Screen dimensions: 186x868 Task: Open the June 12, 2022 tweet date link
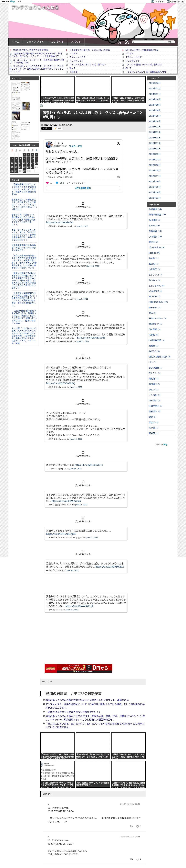coord(76,439)
